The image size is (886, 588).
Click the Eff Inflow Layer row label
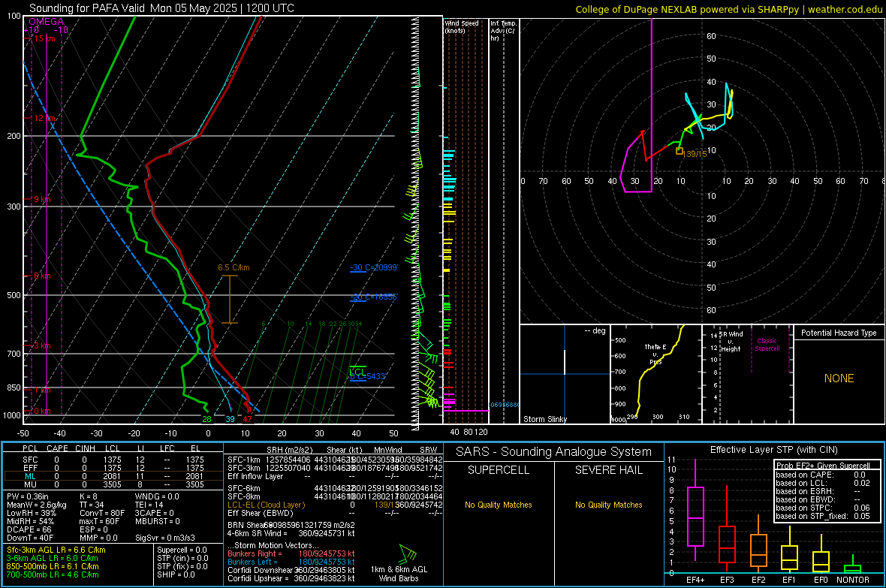pos(255,476)
